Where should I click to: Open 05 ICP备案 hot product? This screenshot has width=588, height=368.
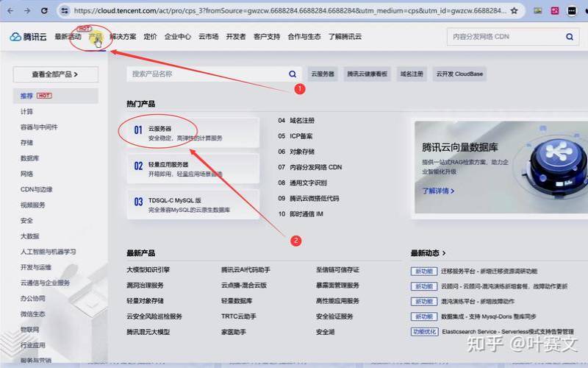click(295, 136)
